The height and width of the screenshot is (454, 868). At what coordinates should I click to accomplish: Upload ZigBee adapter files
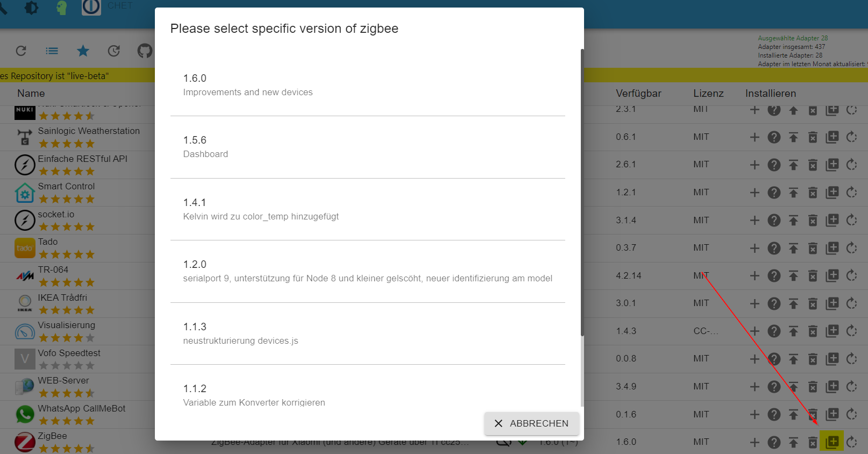click(x=793, y=442)
